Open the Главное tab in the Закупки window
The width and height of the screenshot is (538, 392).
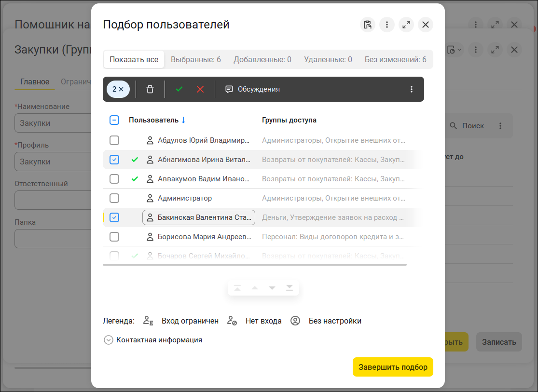pyautogui.click(x=35, y=81)
